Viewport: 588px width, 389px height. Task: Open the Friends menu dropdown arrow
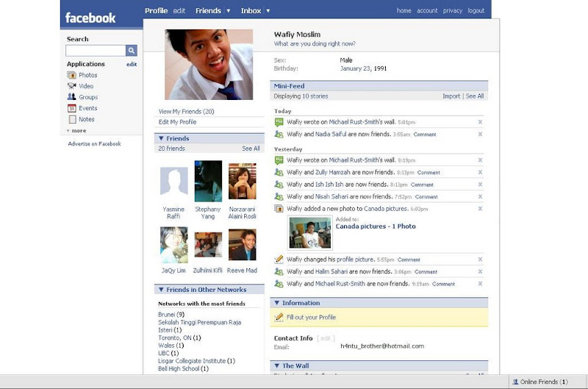pos(228,11)
